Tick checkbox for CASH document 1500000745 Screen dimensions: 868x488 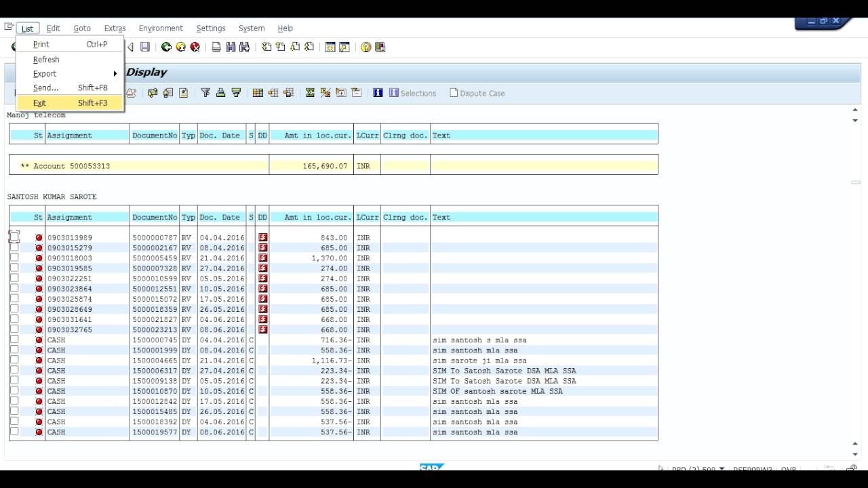(x=14, y=340)
